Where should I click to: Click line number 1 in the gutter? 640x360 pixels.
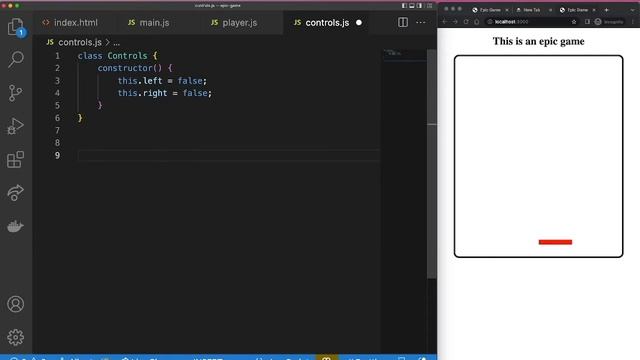pyautogui.click(x=57, y=56)
